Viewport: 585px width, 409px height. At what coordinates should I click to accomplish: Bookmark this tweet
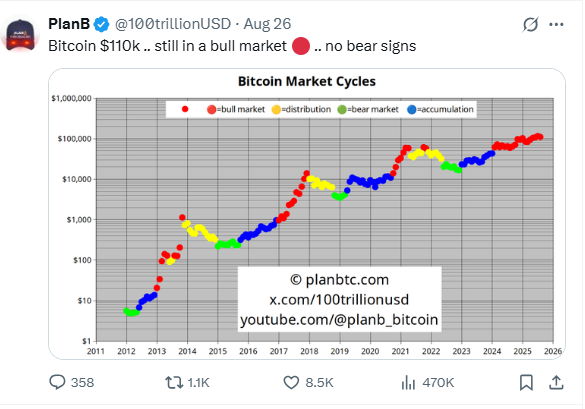click(x=526, y=383)
